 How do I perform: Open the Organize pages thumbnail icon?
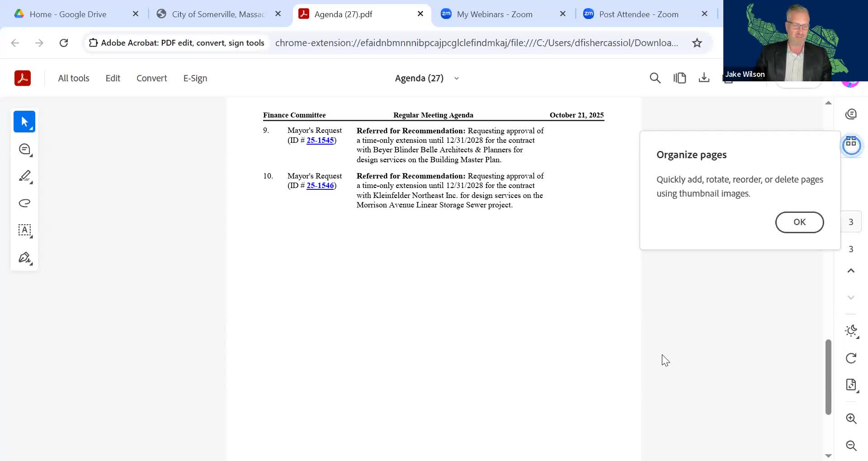[x=851, y=145]
